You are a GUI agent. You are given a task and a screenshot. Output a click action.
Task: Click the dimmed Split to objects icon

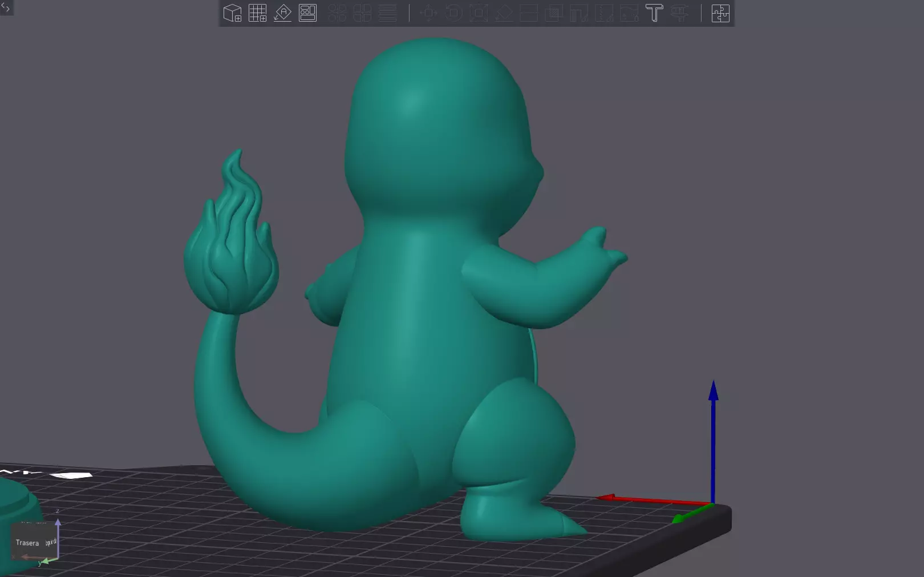[337, 13]
